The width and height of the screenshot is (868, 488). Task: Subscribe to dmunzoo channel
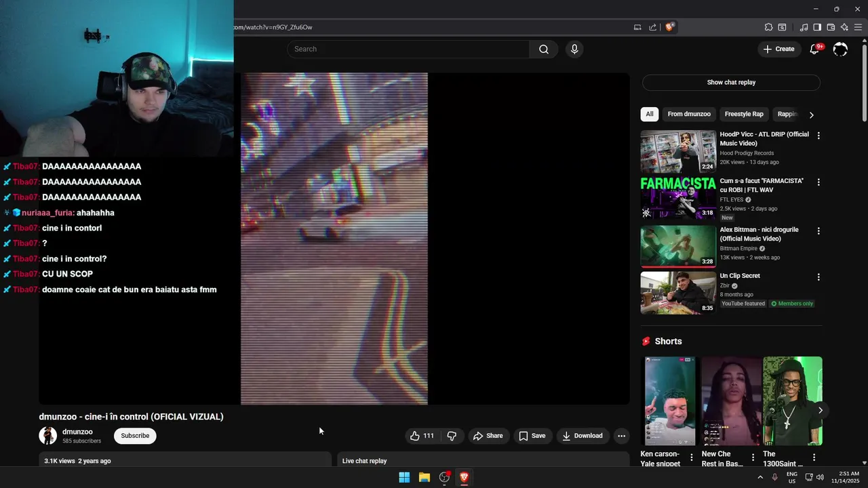click(135, 436)
